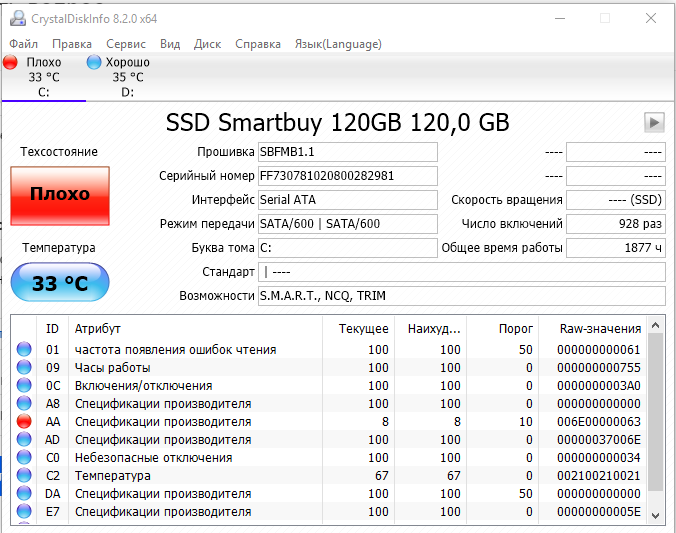
Task: Click the ID column header
Action: point(52,329)
